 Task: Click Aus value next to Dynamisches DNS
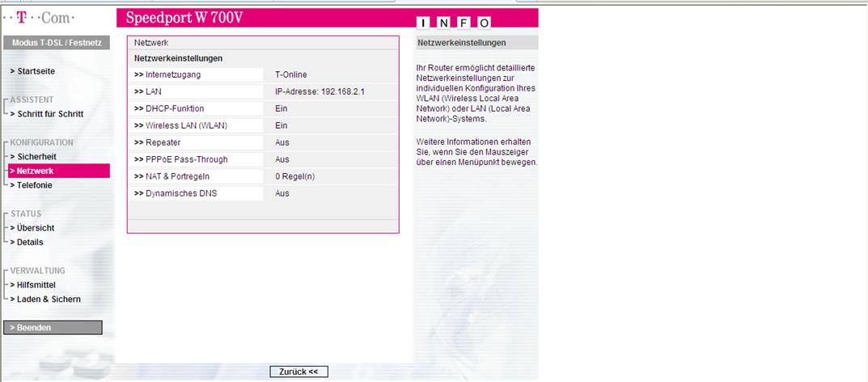click(282, 193)
